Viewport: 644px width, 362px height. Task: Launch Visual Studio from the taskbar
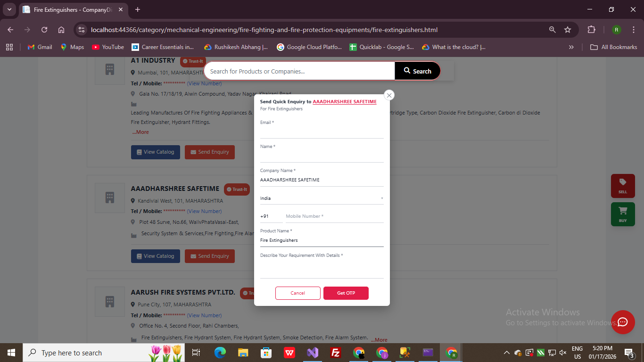313,353
